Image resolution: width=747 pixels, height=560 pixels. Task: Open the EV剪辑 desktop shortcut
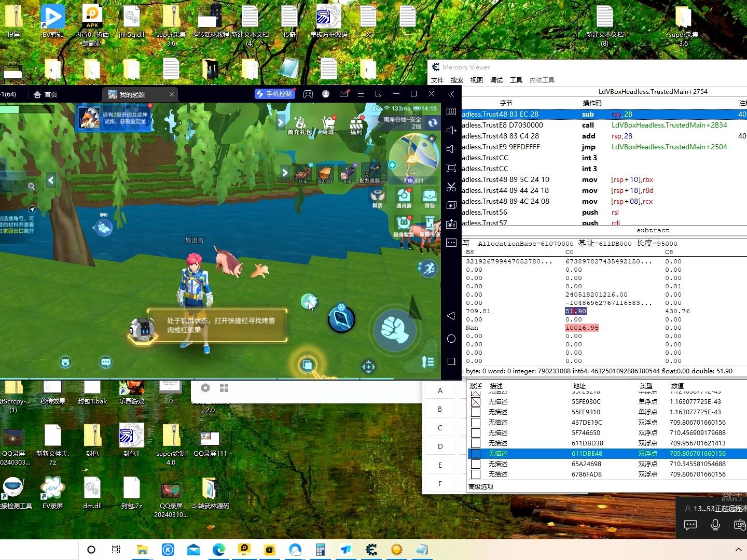[x=53, y=21]
